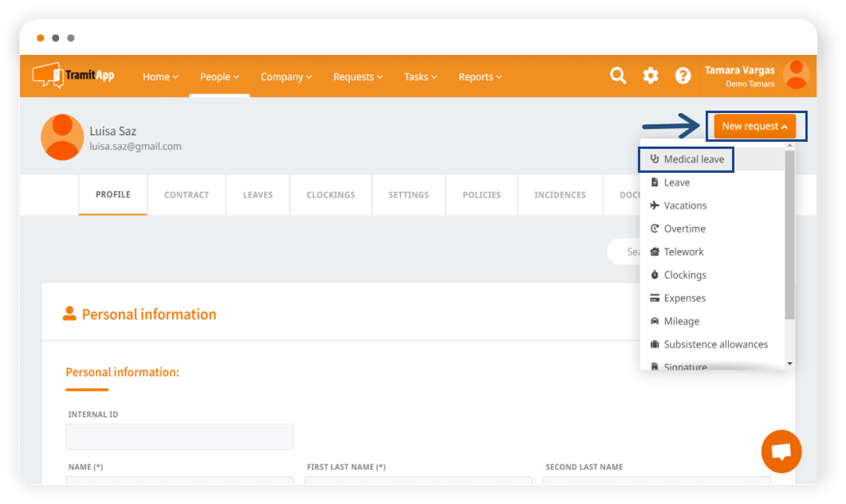
Task: Click Luisa Saz's profile picture
Action: 62,136
